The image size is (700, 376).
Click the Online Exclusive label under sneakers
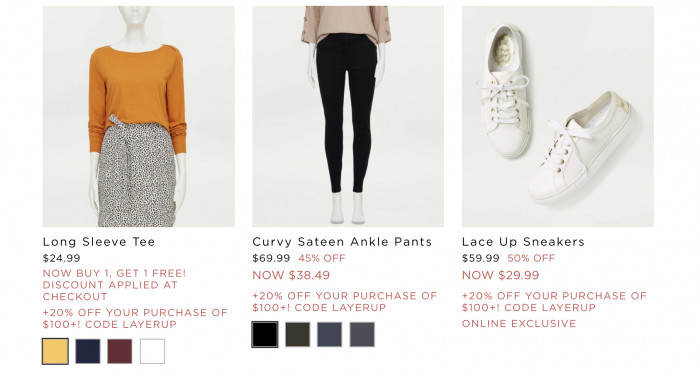(x=519, y=324)
